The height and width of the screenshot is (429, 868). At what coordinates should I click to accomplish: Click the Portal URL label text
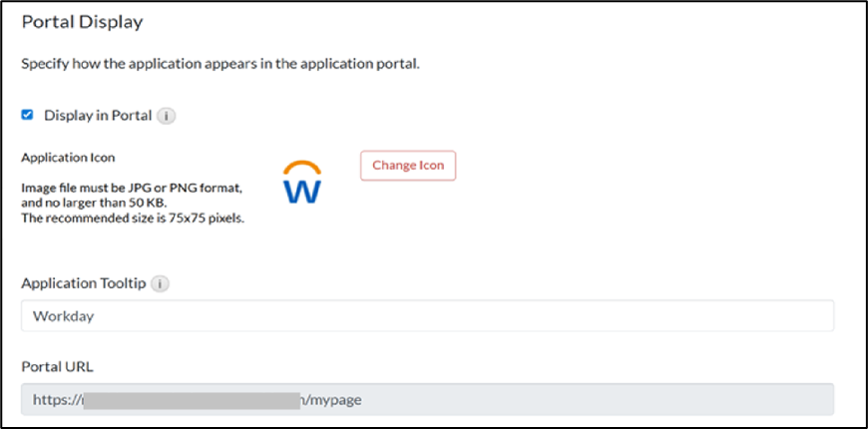[57, 366]
